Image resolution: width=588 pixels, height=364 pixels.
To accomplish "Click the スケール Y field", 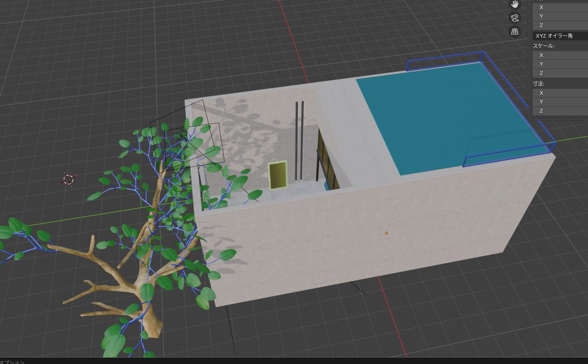I will point(560,64).
